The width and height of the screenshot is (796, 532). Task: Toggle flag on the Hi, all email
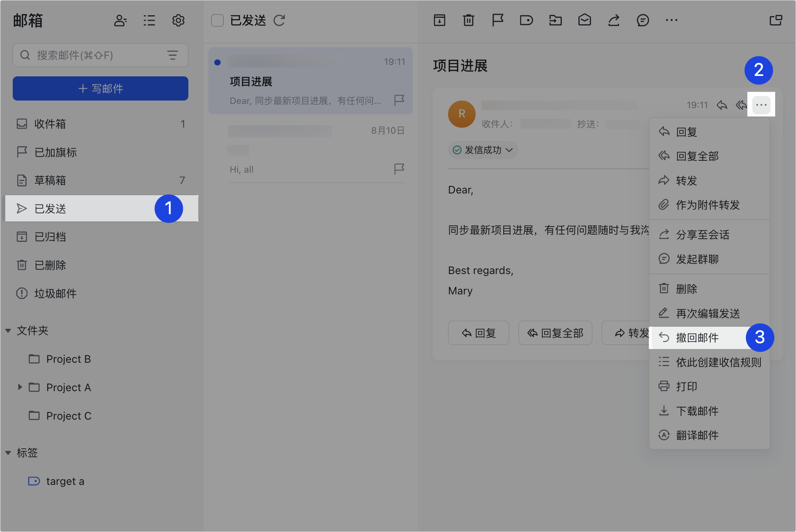(399, 169)
